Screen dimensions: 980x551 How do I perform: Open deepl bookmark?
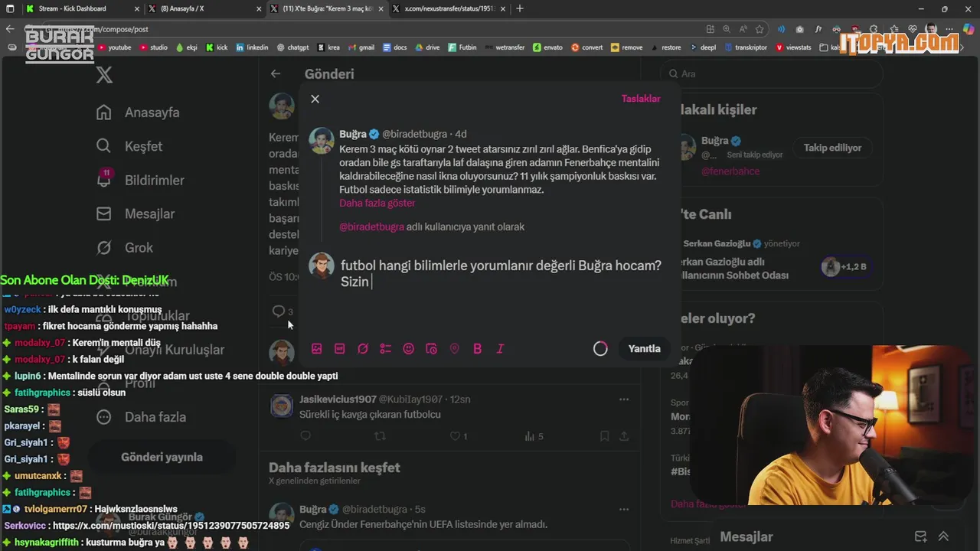(x=702, y=47)
